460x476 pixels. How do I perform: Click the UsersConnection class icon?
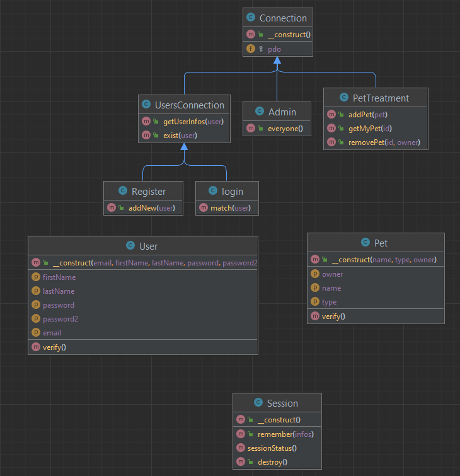tap(146, 105)
